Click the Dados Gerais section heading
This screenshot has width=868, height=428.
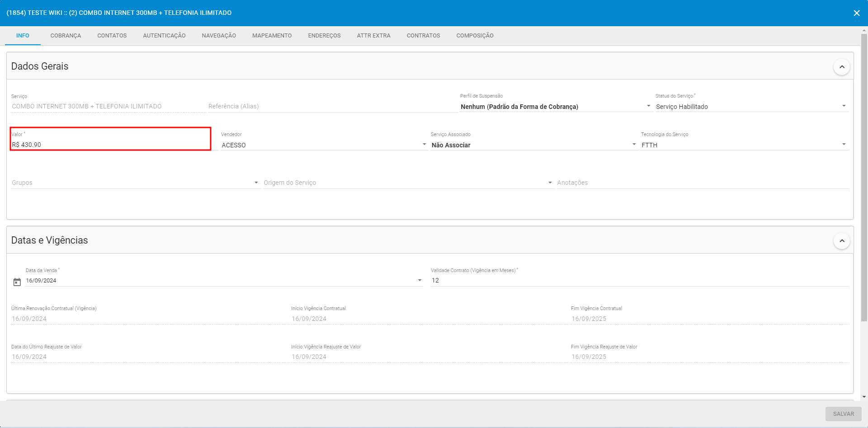[40, 66]
